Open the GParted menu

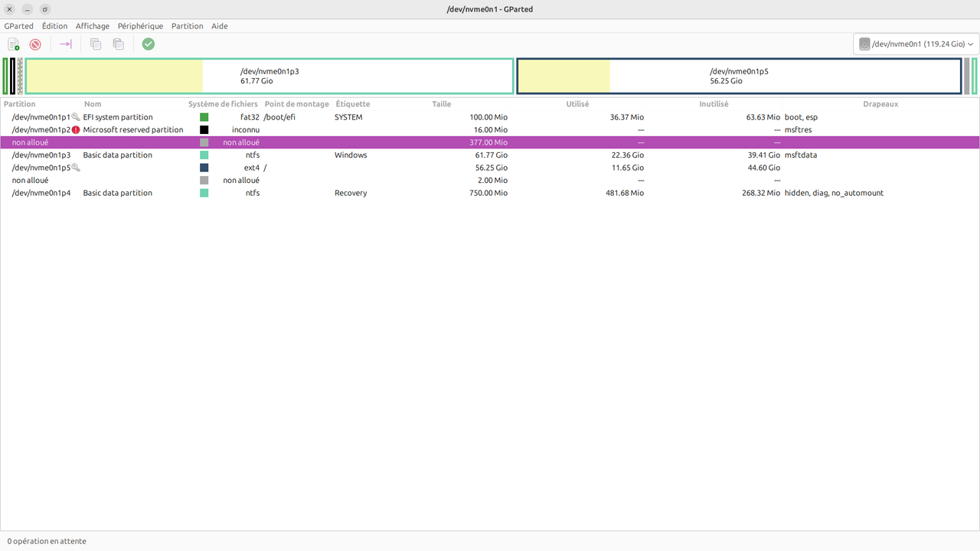tap(18, 26)
